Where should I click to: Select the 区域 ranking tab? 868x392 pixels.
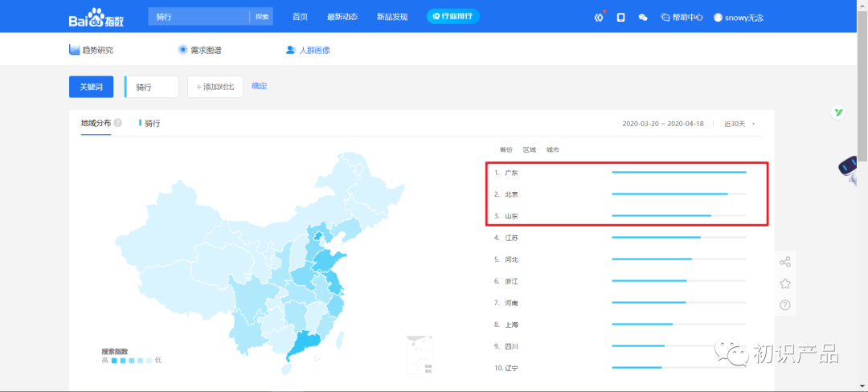(530, 150)
